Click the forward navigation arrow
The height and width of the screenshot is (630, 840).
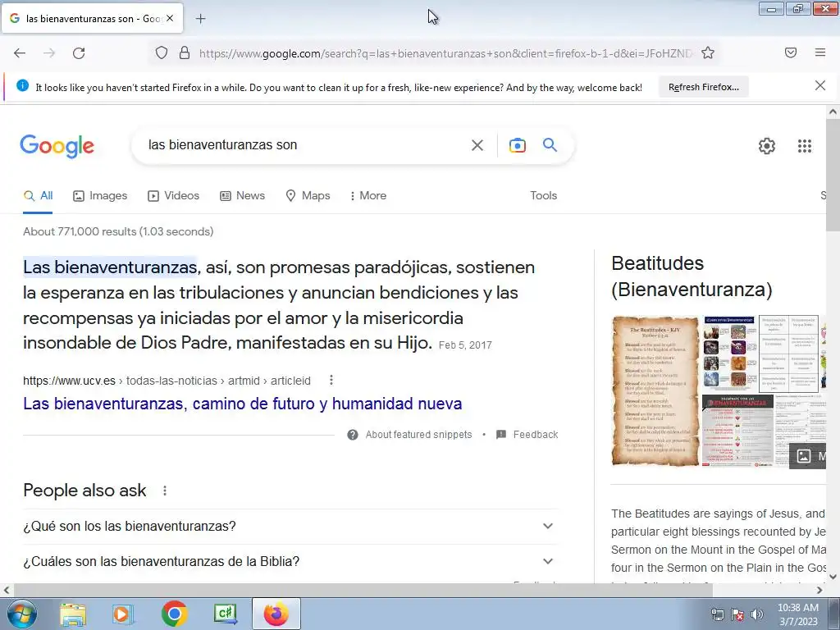coord(49,53)
